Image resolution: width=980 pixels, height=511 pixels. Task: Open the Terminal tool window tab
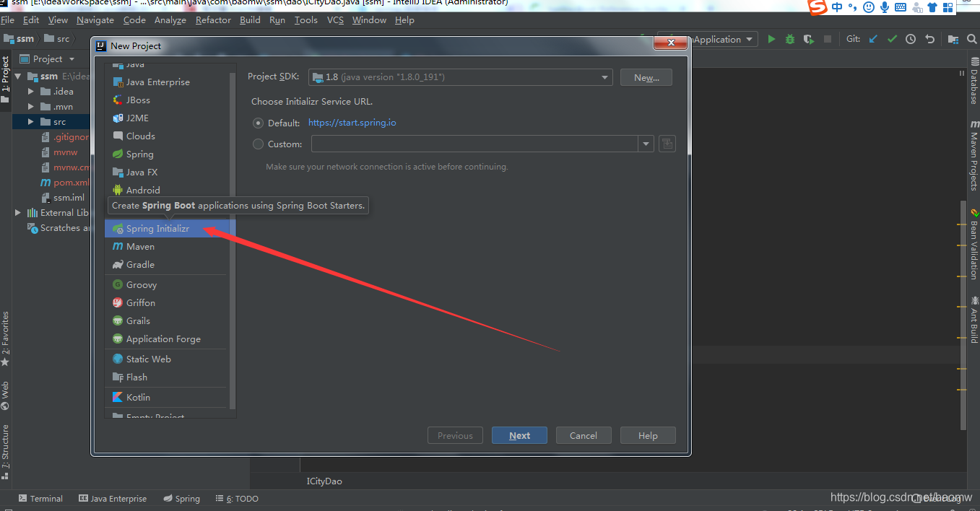[x=40, y=499]
